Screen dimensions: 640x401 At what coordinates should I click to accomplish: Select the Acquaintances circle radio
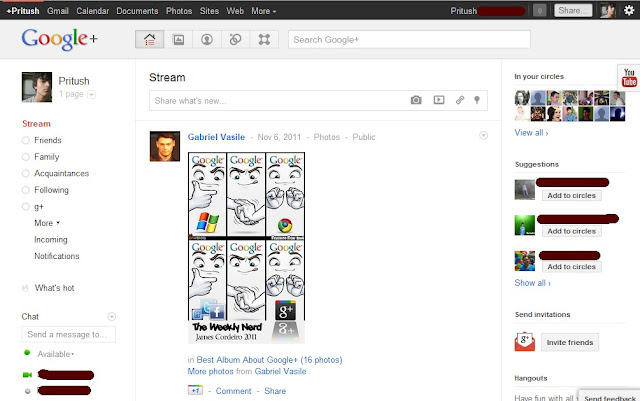point(26,174)
